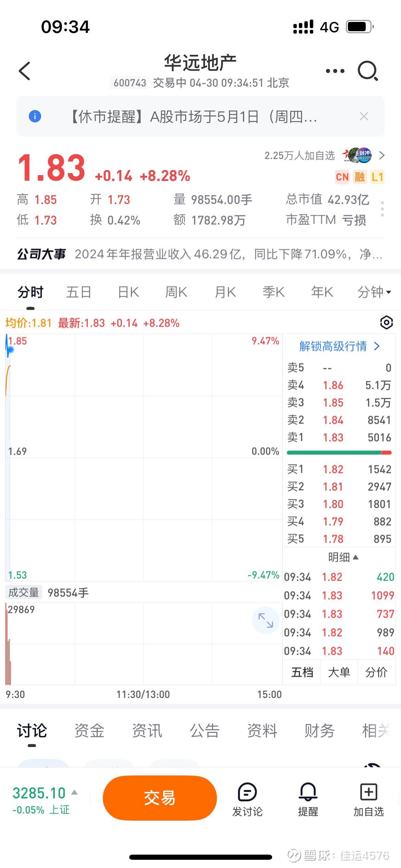Tap the search magnifier icon
The image size is (401, 868).
(368, 71)
